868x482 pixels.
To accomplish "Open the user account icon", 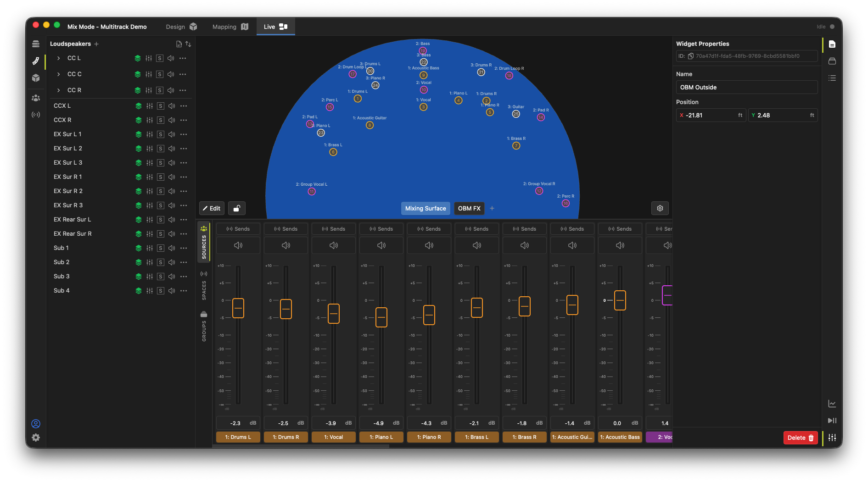I will [x=36, y=424].
